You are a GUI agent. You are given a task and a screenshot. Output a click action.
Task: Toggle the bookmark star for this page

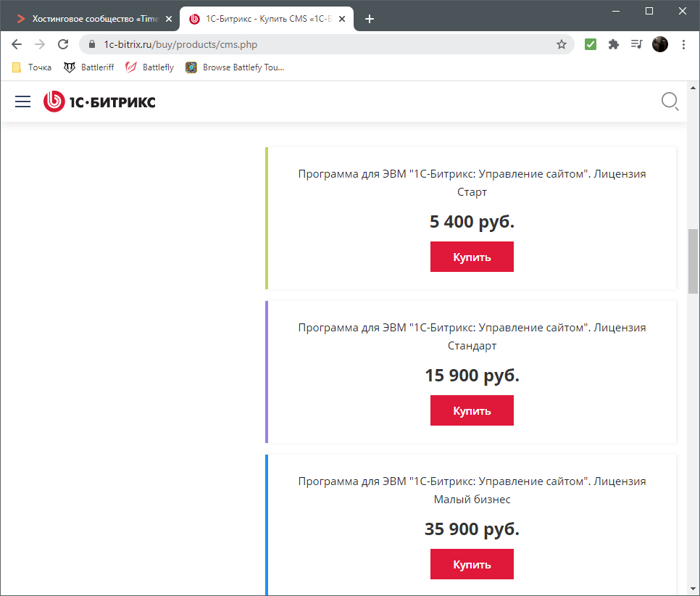pos(562,44)
